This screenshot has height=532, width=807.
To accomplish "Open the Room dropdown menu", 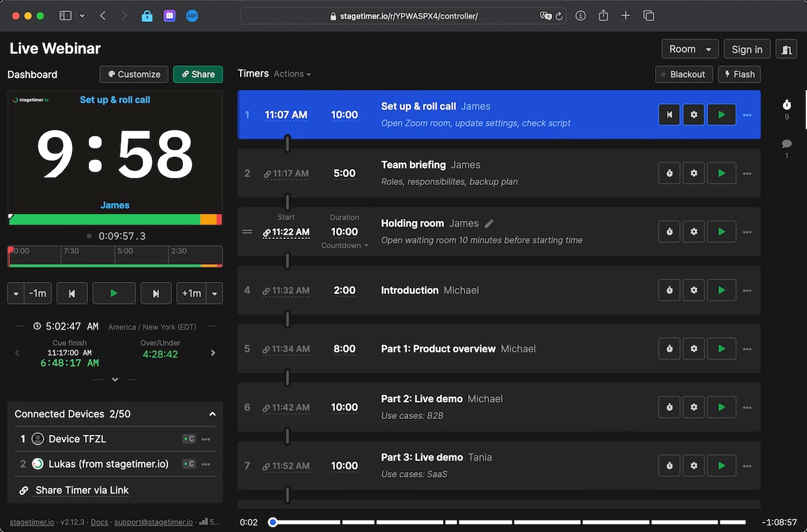I will click(690, 49).
